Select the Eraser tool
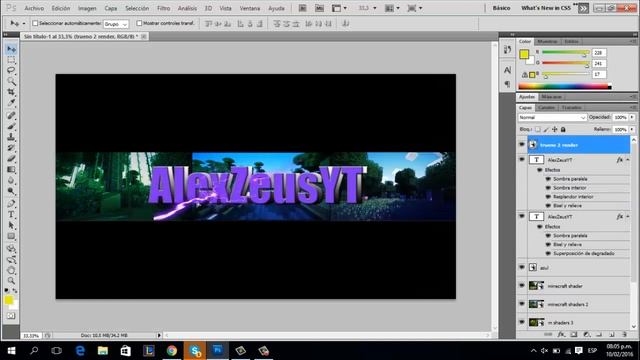The image size is (640, 360). (11, 158)
